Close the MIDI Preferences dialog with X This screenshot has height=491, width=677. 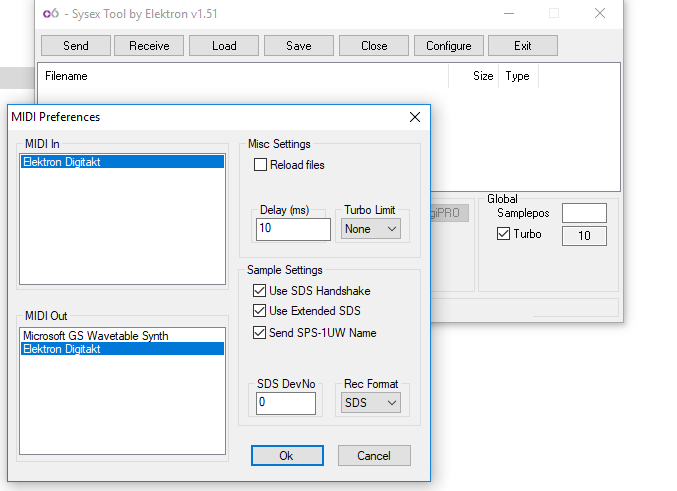[415, 117]
